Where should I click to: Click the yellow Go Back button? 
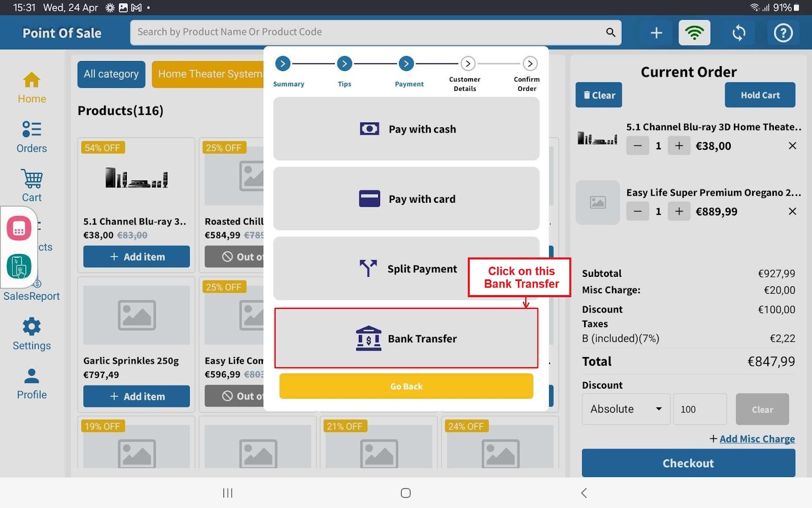406,386
